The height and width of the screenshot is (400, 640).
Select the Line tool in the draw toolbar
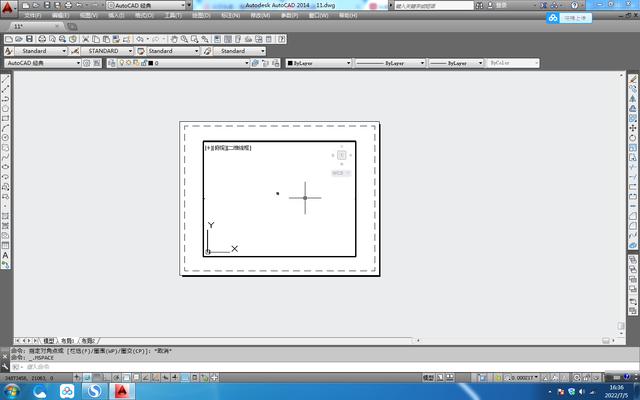click(6, 79)
